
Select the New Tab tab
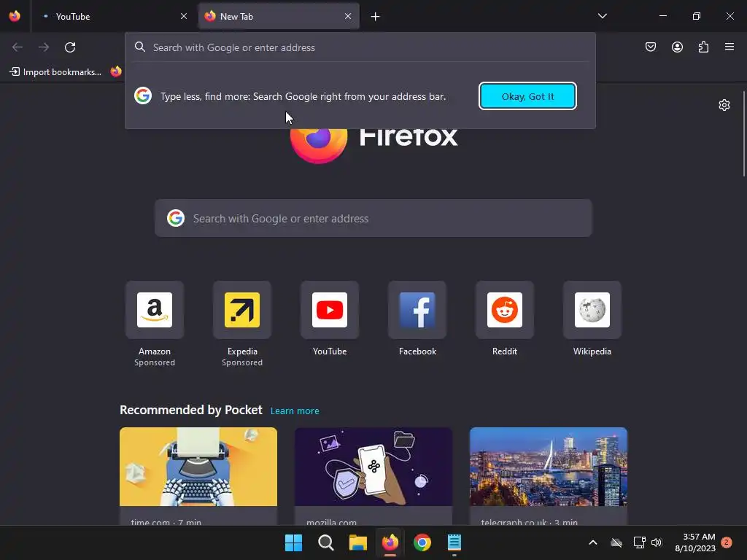pyautogui.click(x=279, y=16)
